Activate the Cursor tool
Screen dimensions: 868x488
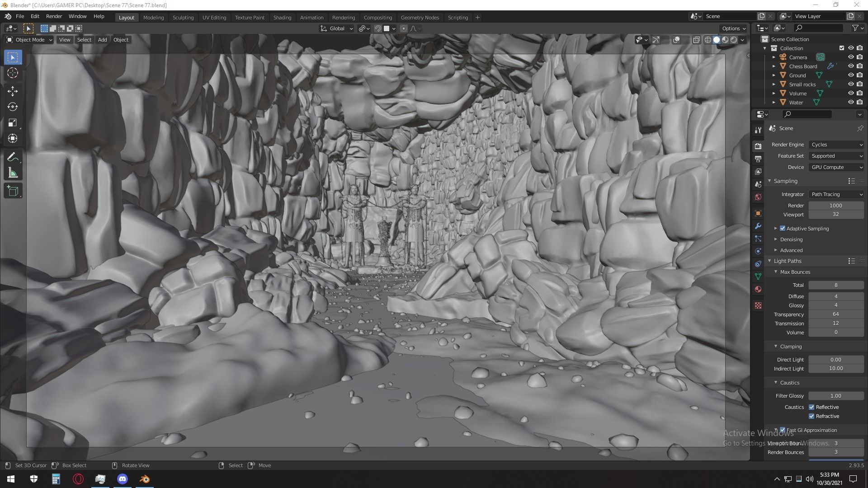[x=12, y=73]
